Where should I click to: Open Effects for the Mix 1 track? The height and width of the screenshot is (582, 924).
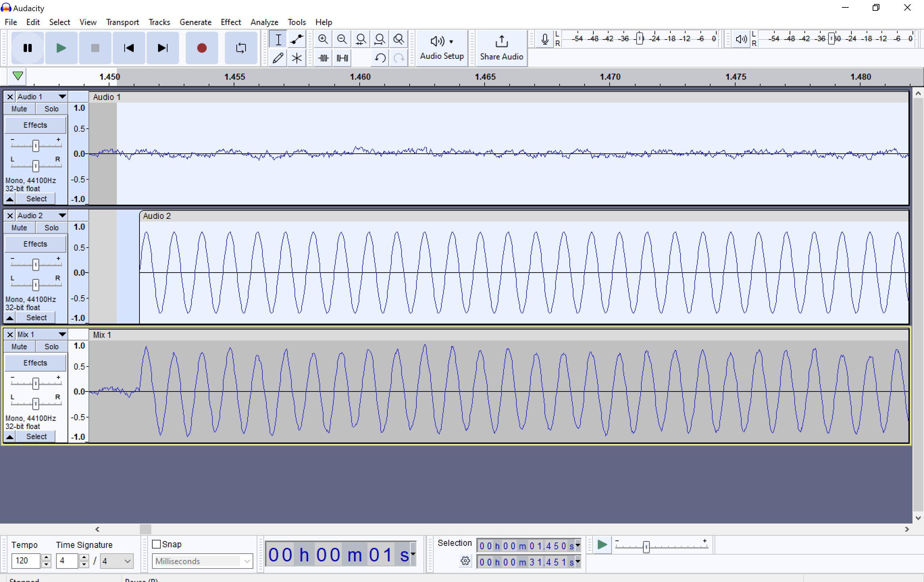[x=35, y=363]
